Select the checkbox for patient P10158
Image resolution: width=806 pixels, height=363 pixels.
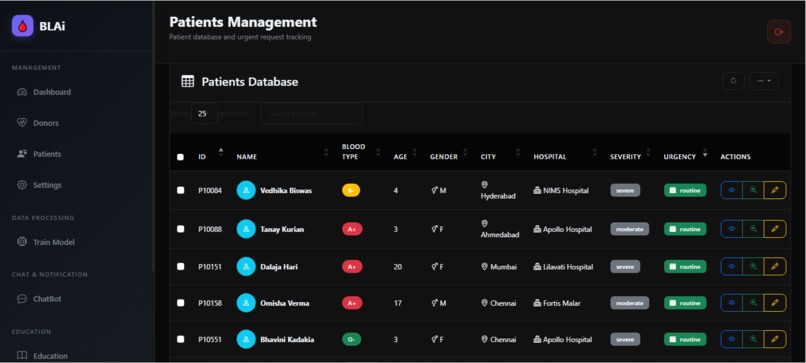pyautogui.click(x=180, y=303)
